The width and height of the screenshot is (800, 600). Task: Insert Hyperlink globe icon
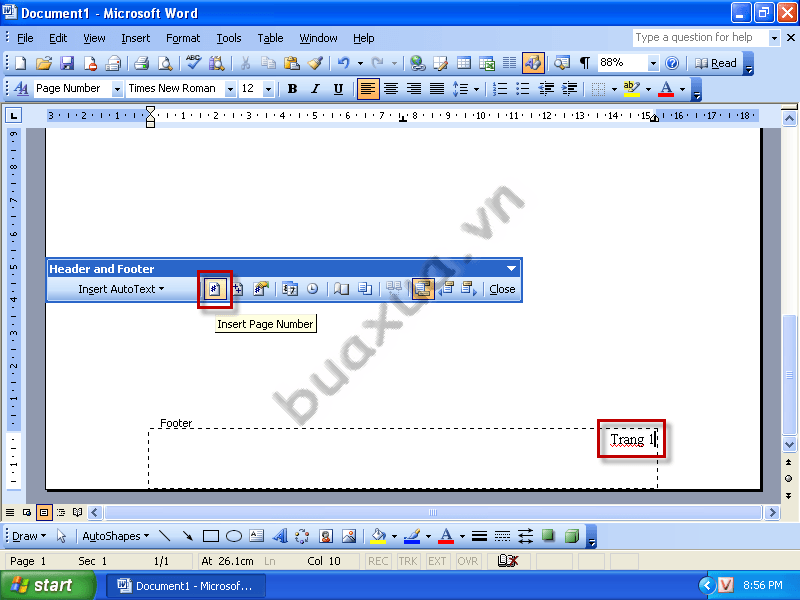417,63
